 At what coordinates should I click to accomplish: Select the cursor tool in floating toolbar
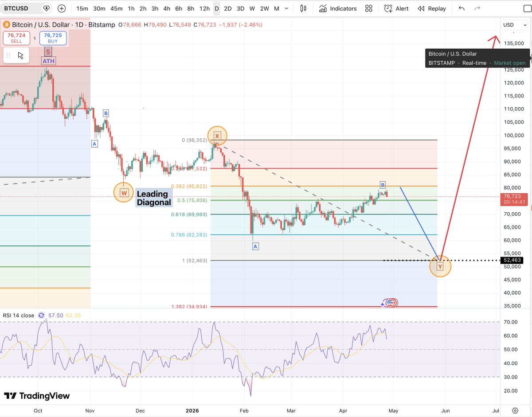point(19,55)
